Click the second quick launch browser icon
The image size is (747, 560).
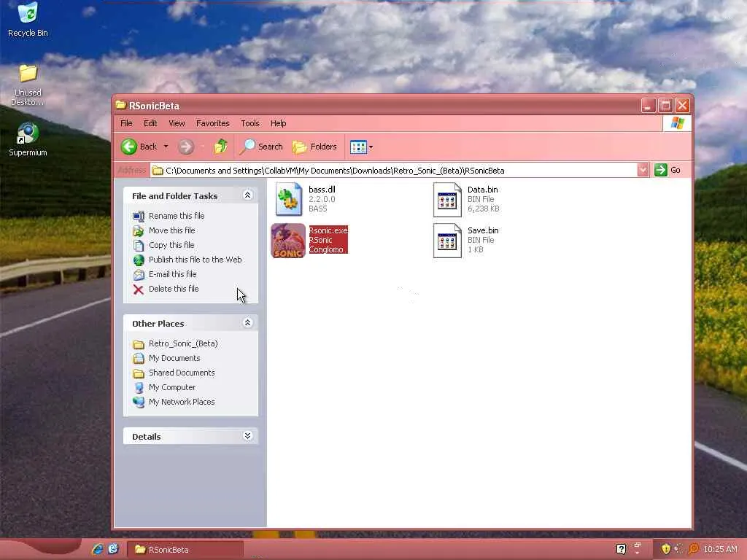point(113,549)
